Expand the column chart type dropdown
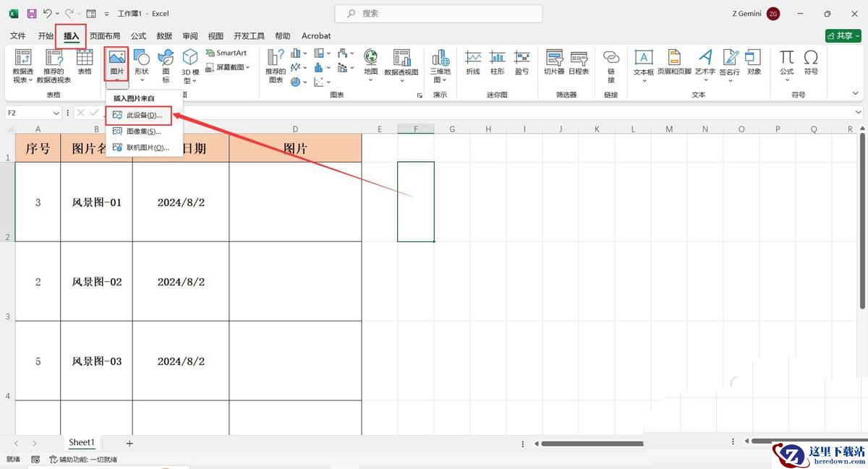 click(x=305, y=53)
